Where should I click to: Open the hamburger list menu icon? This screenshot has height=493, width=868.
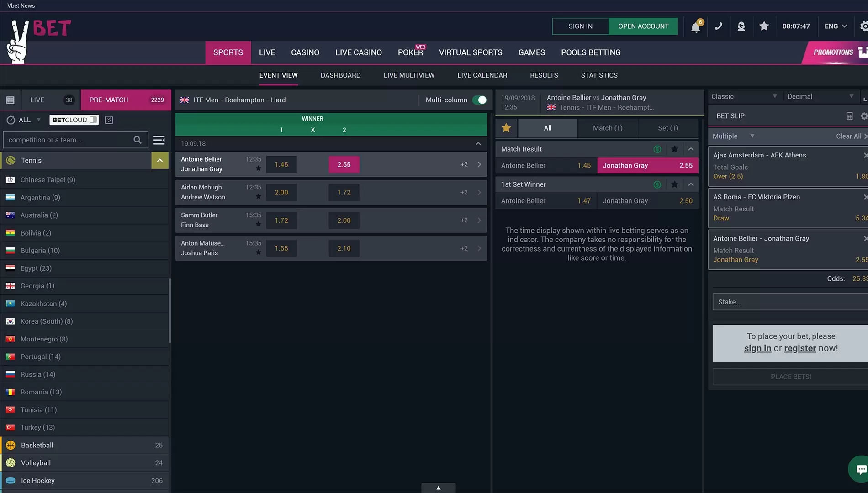159,140
